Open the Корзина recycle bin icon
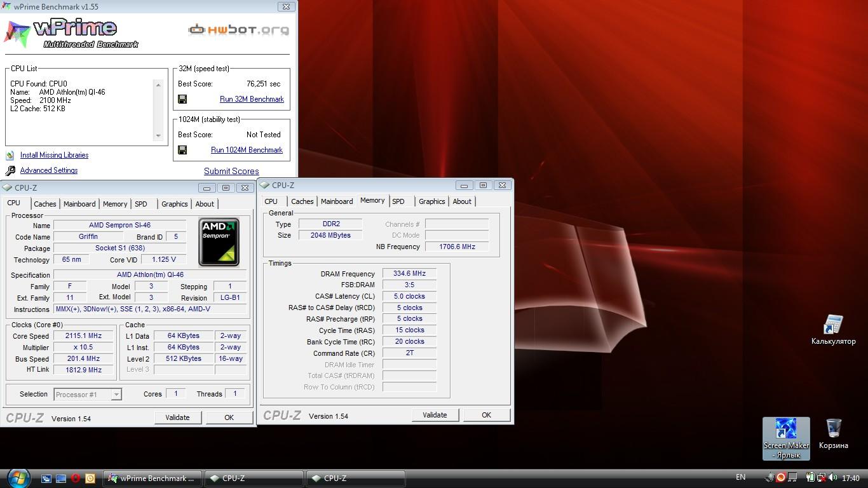 833,434
